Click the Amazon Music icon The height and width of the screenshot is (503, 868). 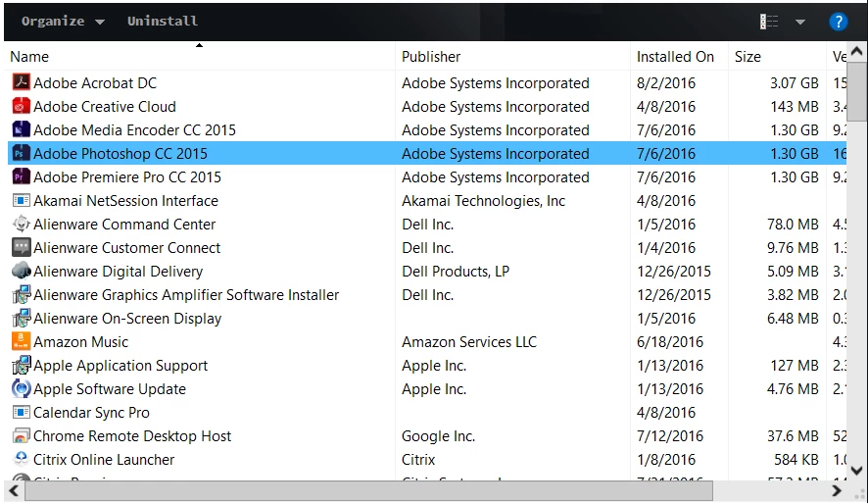pos(21,341)
